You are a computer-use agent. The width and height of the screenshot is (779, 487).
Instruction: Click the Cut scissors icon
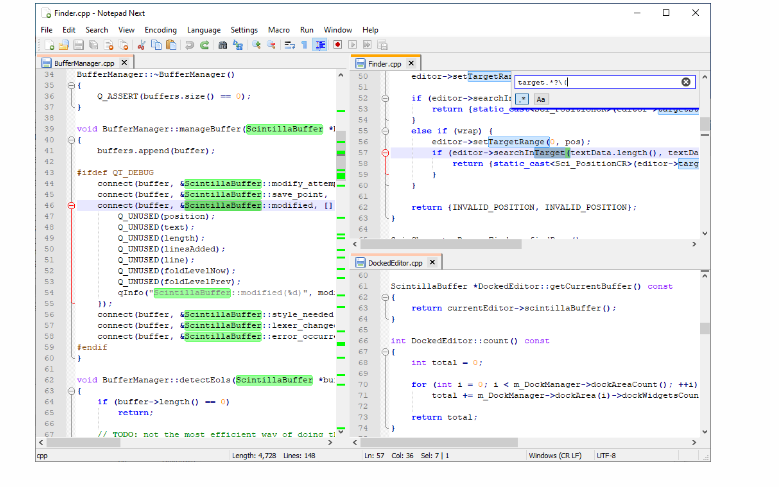click(x=141, y=45)
